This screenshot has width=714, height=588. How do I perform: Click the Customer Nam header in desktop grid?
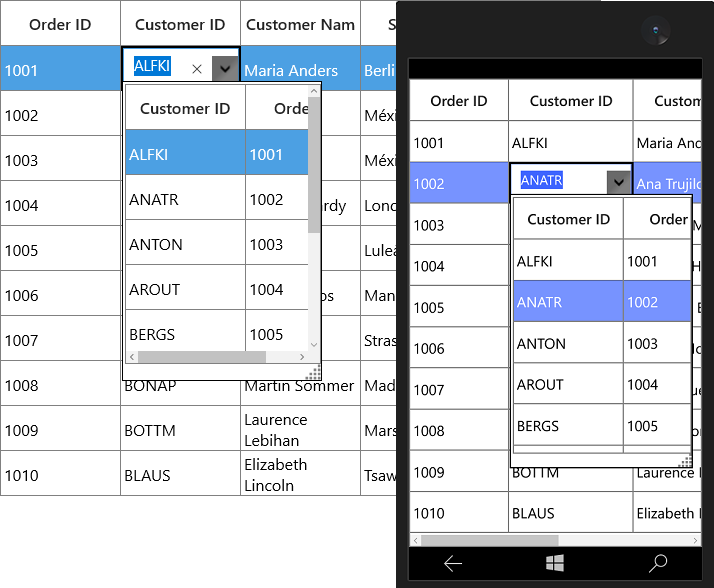click(301, 24)
